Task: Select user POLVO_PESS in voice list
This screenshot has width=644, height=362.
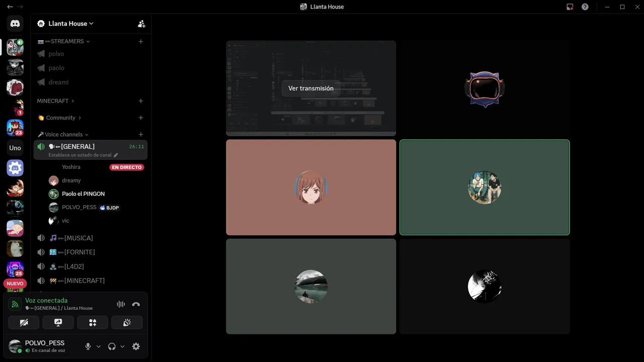Action: pos(79,207)
